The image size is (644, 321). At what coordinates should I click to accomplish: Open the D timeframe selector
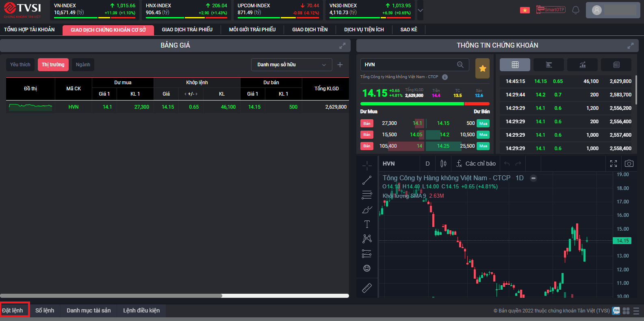(x=427, y=164)
